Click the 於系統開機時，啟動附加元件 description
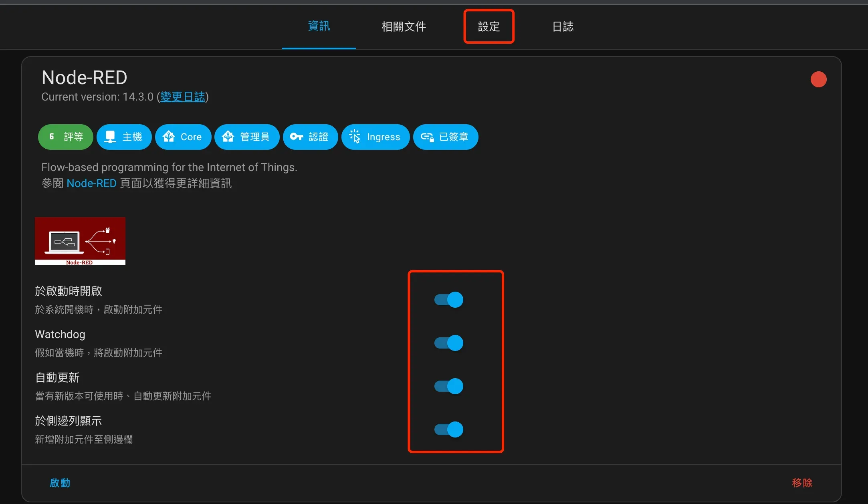868x504 pixels. (99, 310)
